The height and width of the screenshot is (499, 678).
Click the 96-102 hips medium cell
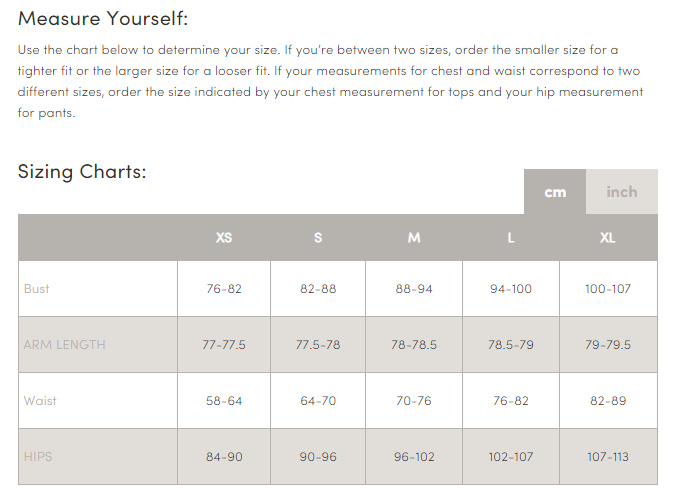pos(414,457)
